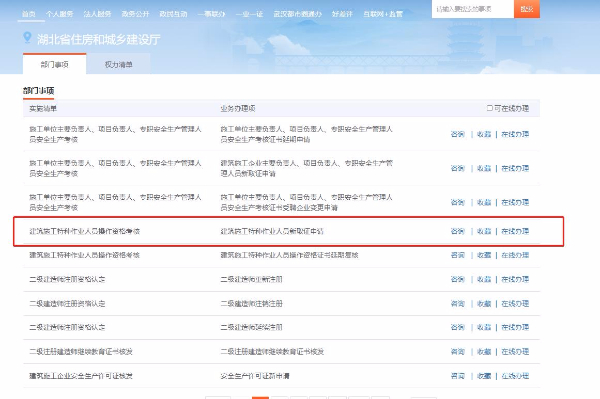Screen dimensions: 600x399
Task: Click 咨询 for 二级建造师注销注册 row
Action: tap(458, 304)
